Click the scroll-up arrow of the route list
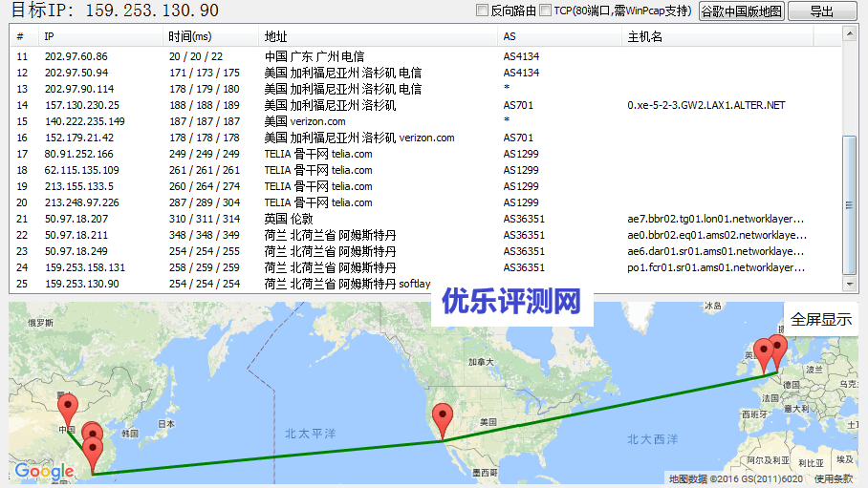The image size is (868, 488). 850,33
